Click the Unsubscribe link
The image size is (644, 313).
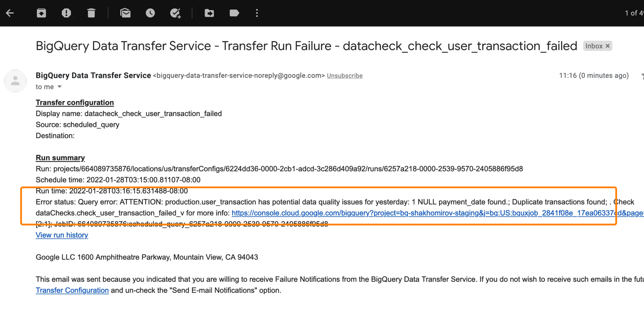tap(344, 76)
